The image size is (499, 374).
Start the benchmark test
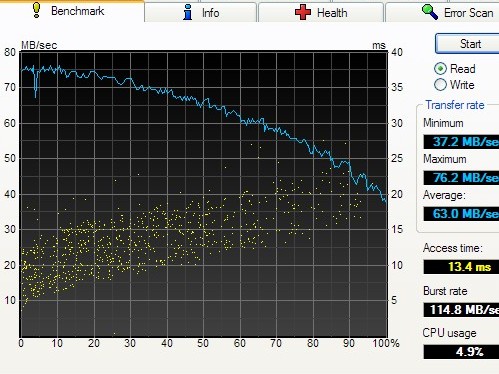[x=468, y=44]
